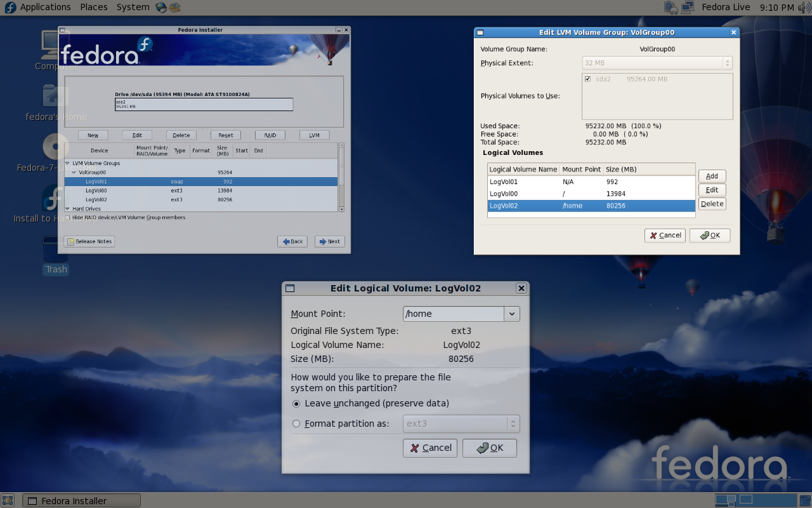Click LVM button in installer
The image size is (812, 508).
coord(315,135)
